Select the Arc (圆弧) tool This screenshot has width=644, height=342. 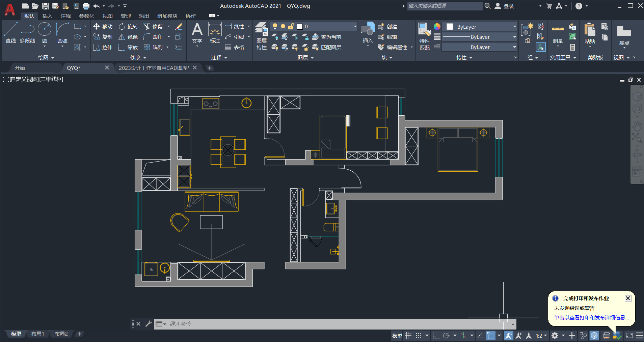click(62, 33)
